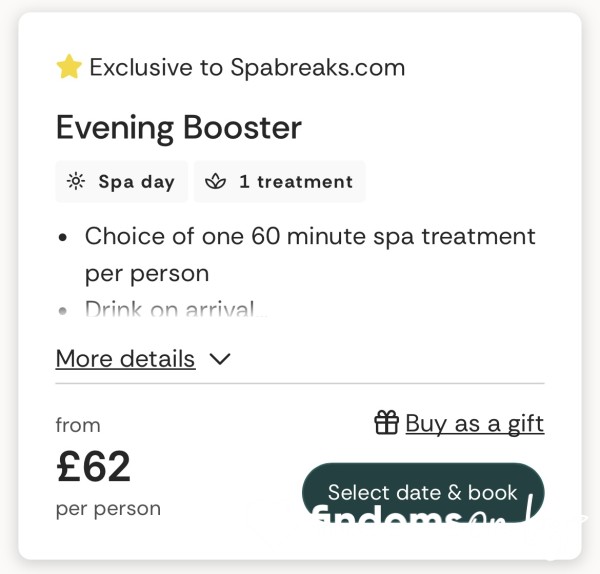The width and height of the screenshot is (600, 574).
Task: Click the Buy as a gift link
Action: (x=474, y=424)
